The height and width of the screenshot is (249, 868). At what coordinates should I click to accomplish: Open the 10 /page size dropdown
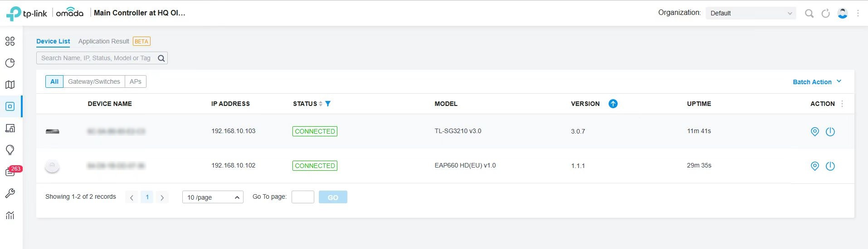point(213,197)
